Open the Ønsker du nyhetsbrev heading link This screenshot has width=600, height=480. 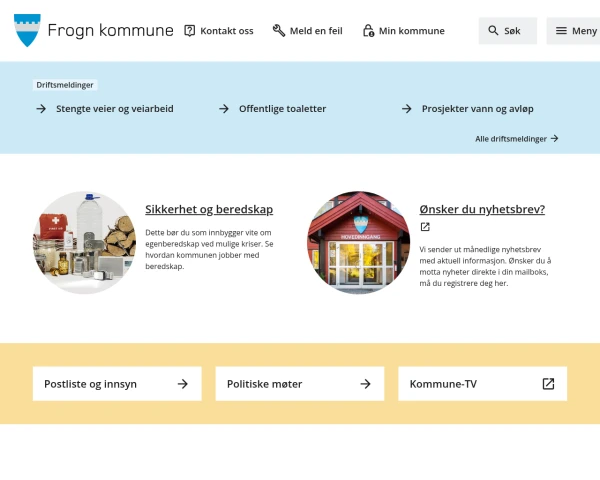coord(482,209)
